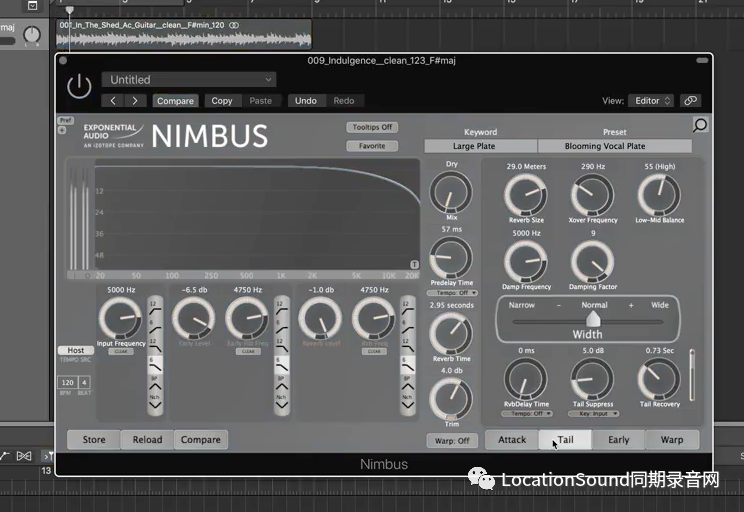Select 12 dB top filter icon for Rvb Freq
Screen dimensions: 744x512
coord(408,307)
